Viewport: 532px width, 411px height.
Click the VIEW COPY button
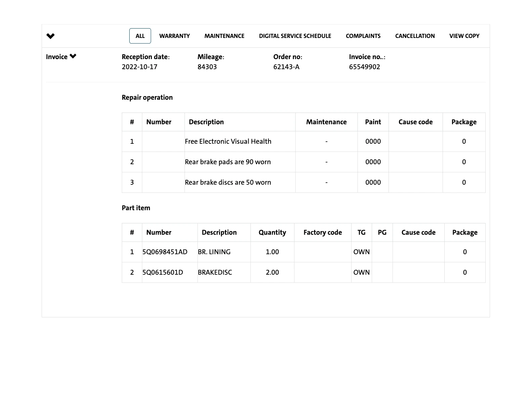tap(464, 36)
